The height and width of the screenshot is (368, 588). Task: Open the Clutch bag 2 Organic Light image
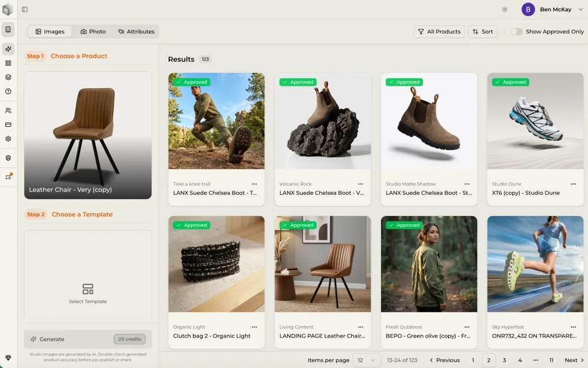tap(216, 264)
